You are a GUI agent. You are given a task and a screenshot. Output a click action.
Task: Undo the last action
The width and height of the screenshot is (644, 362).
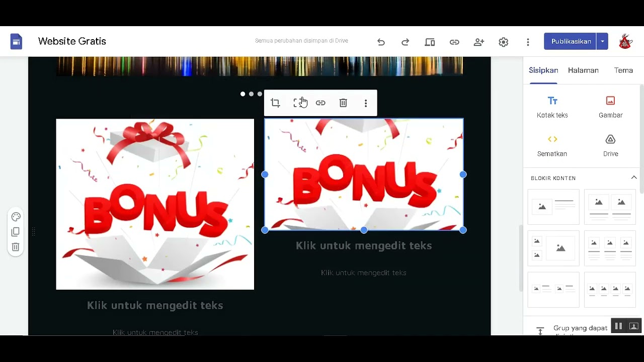point(381,42)
